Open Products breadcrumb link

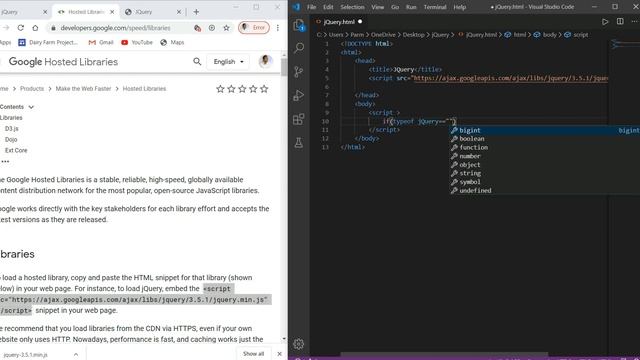[x=32, y=89]
